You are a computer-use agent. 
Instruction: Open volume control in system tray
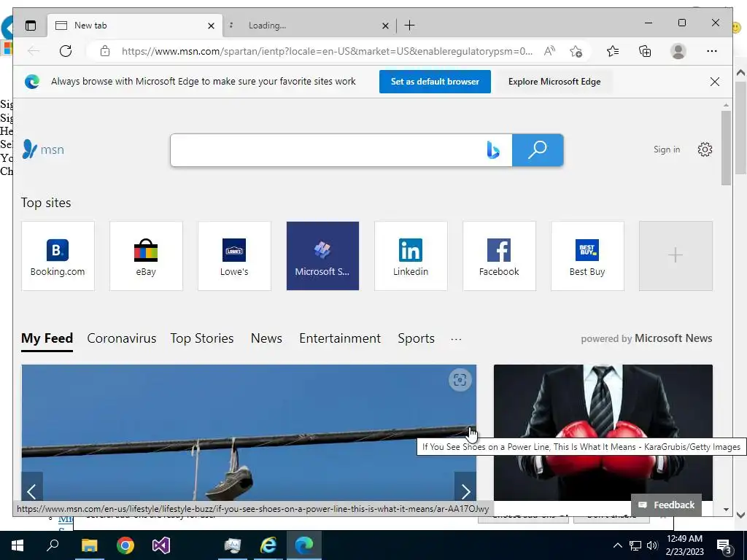[x=652, y=545]
